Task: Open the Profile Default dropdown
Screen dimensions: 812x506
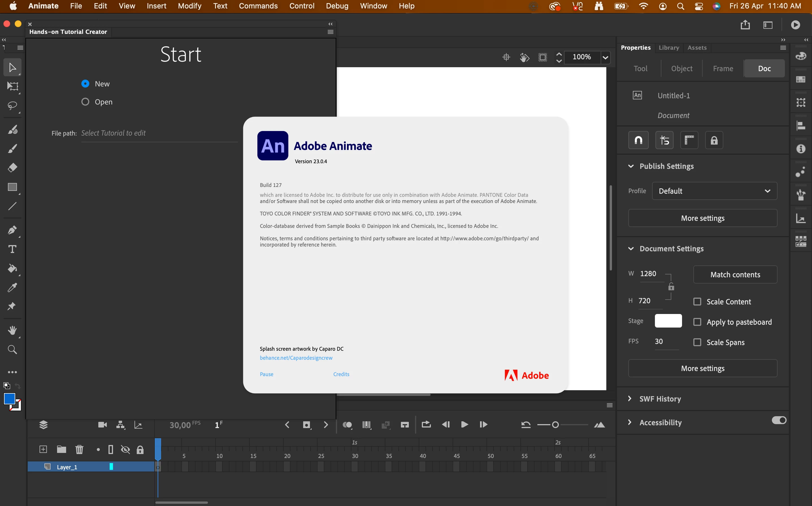Action: coord(714,191)
